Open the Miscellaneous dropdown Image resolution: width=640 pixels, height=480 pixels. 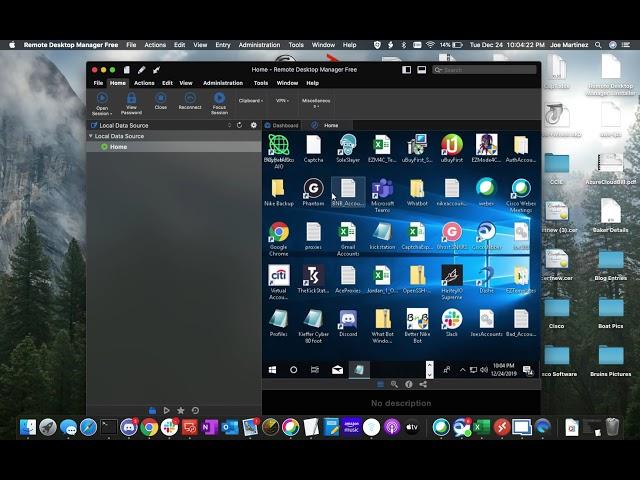pos(316,103)
